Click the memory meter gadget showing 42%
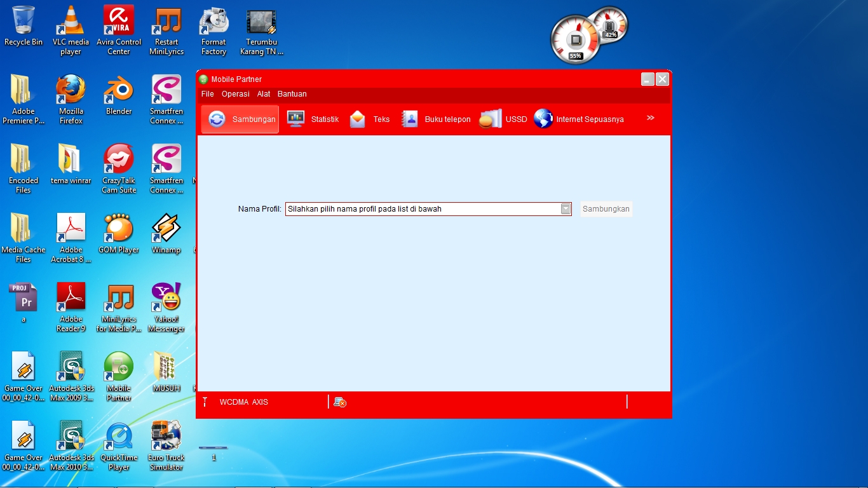The width and height of the screenshot is (868, 488). [609, 25]
